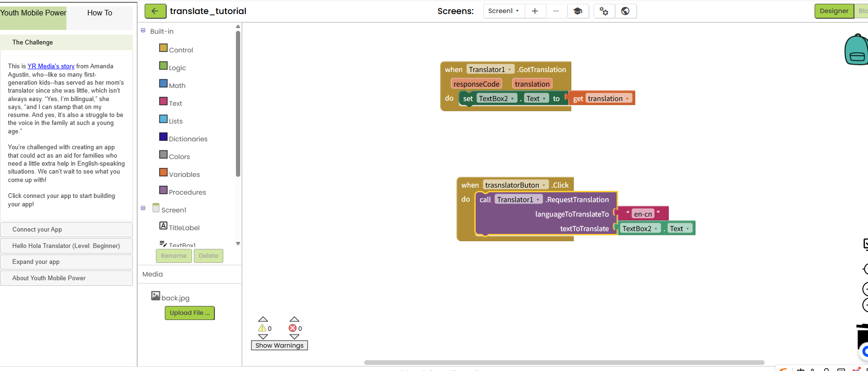Viewport: 868px width, 371px height.
Task: Switch to the How To tab
Action: pos(100,13)
